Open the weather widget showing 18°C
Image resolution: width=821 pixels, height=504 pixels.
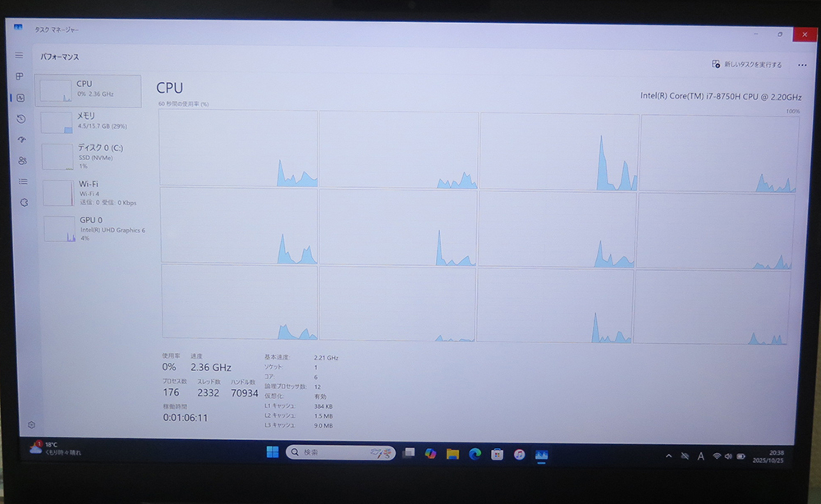point(56,448)
